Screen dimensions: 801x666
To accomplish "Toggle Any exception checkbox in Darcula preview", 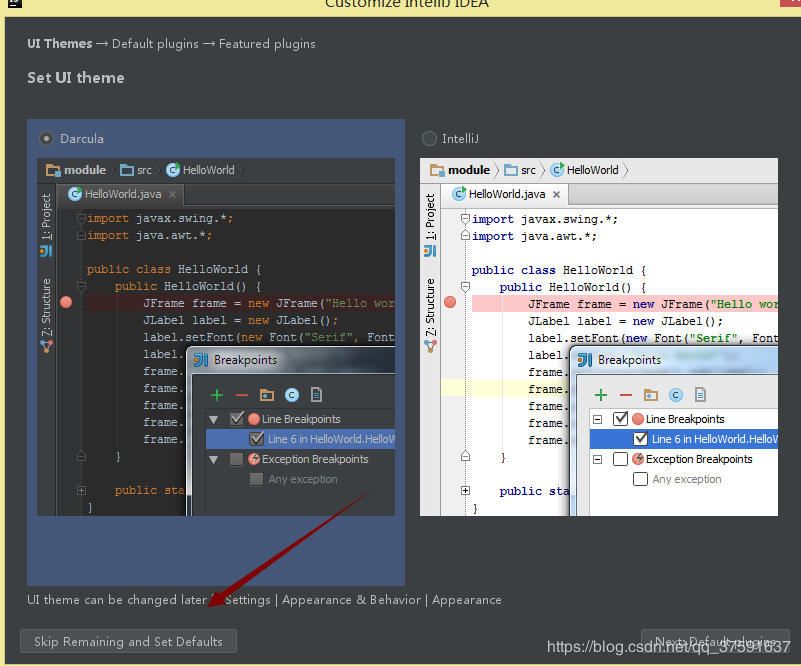I will click(x=256, y=479).
